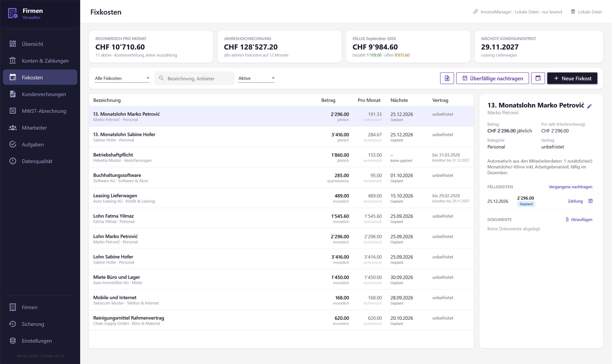Screen dimensions: 612x364
Task: Select the Lohn Fatma Yilmaz row
Action: pyautogui.click(x=281, y=218)
